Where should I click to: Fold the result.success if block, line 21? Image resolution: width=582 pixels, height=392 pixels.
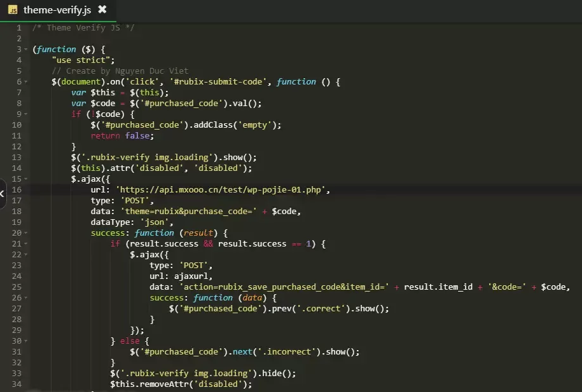tap(26, 244)
